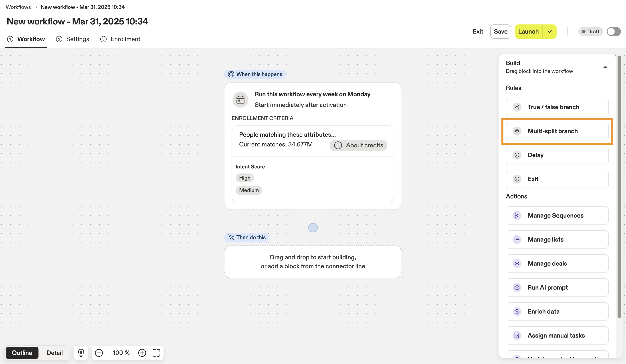Select the Manage Sequences action block

pos(557,215)
